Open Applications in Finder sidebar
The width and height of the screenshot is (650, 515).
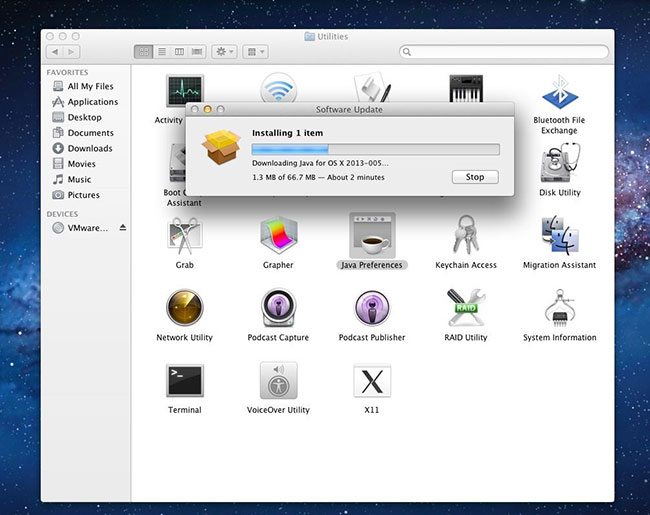85,102
